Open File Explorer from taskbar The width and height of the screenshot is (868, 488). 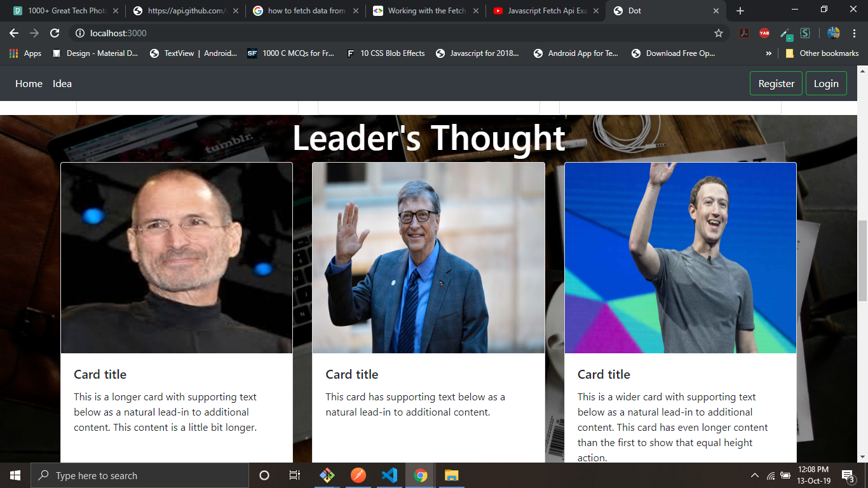pos(451,475)
